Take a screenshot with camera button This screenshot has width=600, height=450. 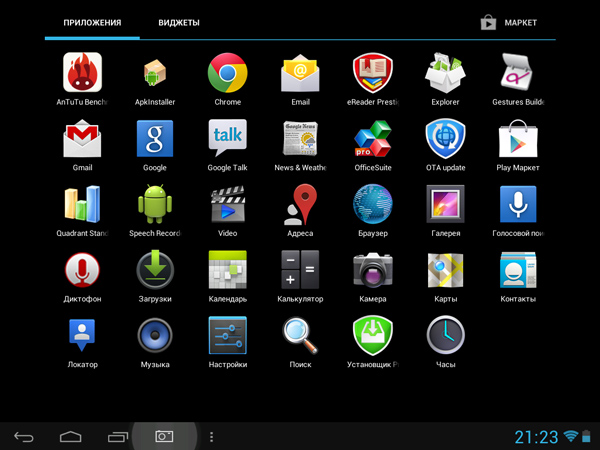click(x=164, y=436)
